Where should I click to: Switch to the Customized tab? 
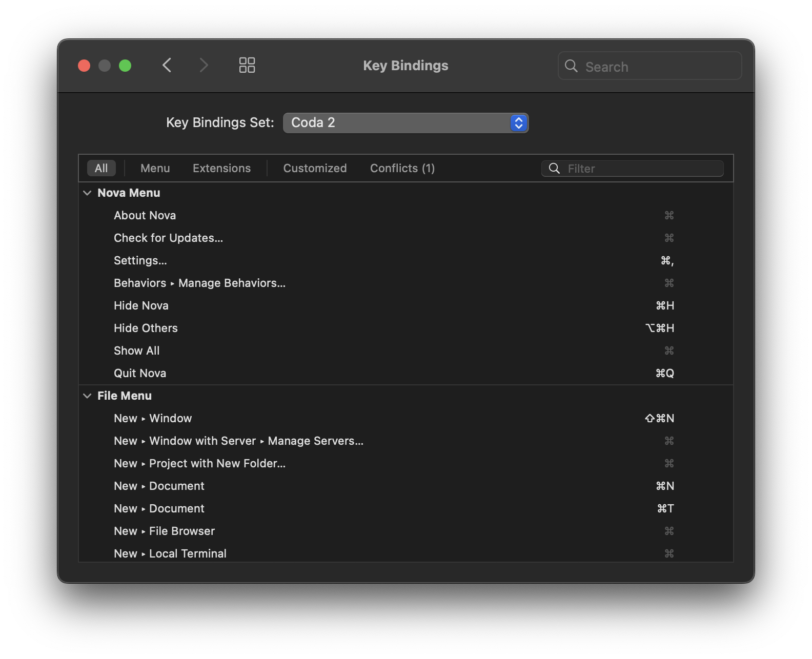point(315,168)
